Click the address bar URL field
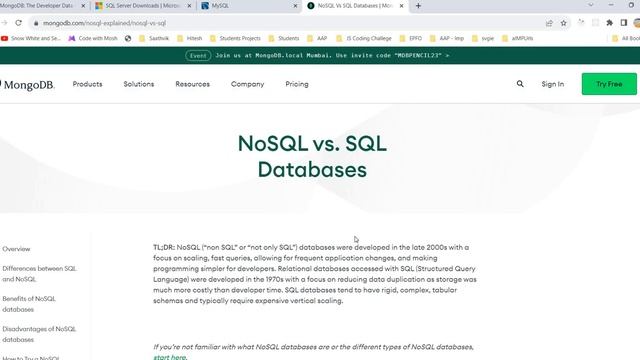Screen dimensions: 640x360 tap(286, 23)
